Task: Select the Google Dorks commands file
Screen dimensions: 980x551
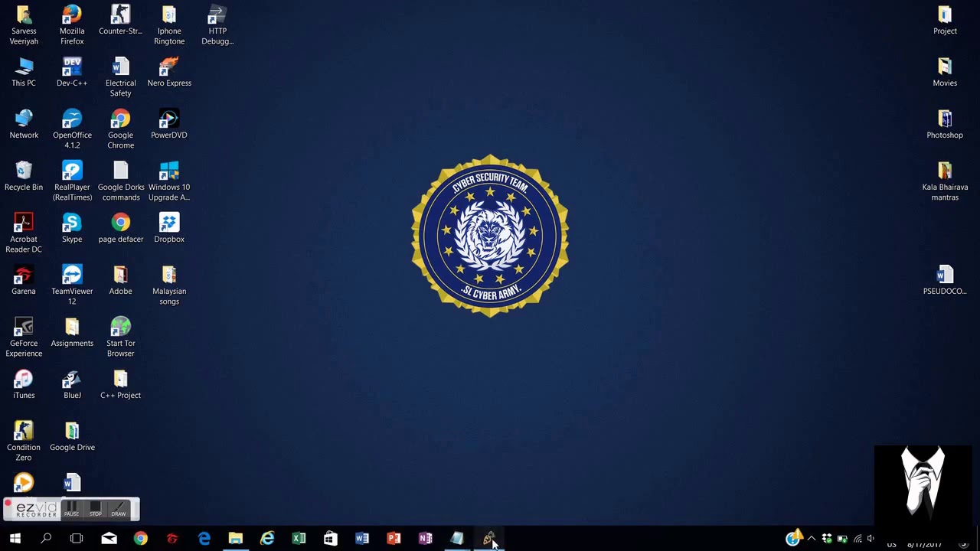Action: tap(120, 181)
